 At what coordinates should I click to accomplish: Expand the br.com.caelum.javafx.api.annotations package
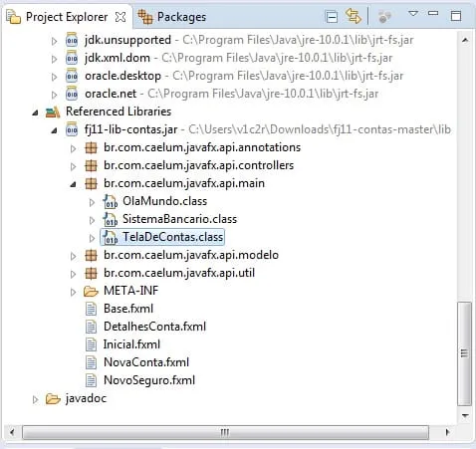coord(73,148)
